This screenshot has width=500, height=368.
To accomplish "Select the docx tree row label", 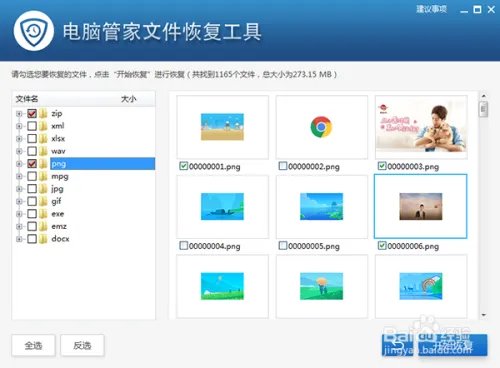I will [x=60, y=239].
